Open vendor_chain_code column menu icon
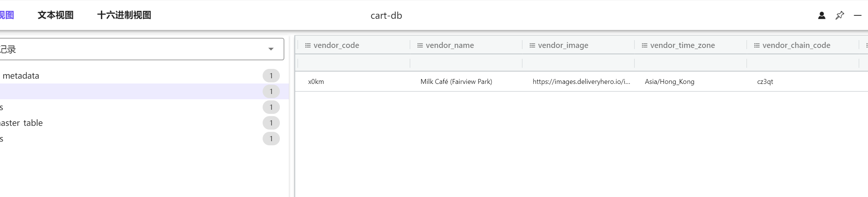The width and height of the screenshot is (868, 197). [x=757, y=45]
